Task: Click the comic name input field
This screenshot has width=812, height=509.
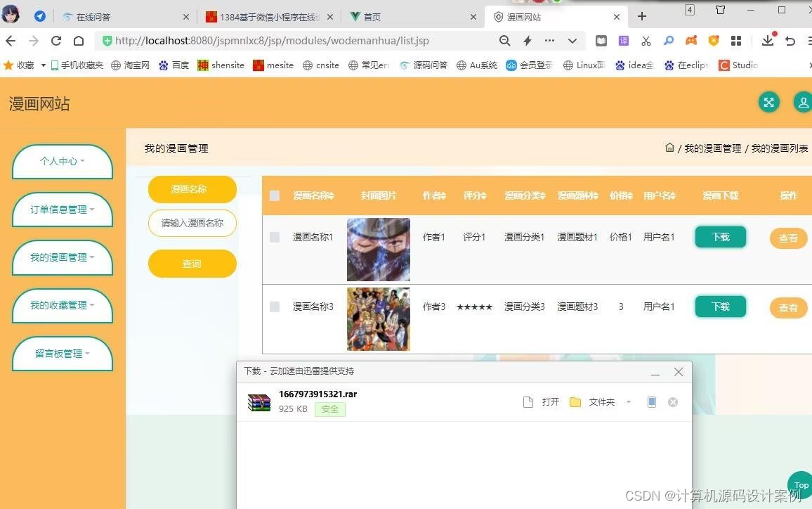Action: (x=192, y=223)
